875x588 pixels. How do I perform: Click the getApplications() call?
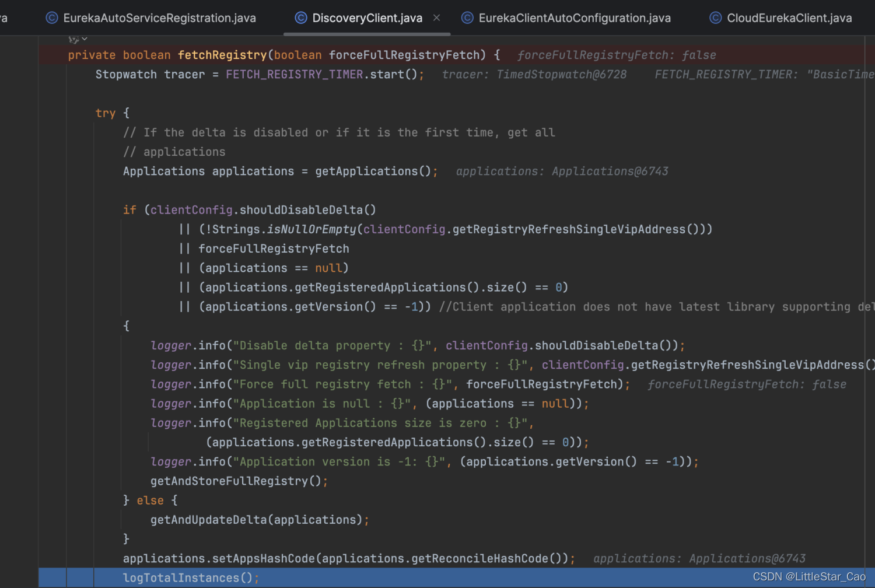pos(373,171)
